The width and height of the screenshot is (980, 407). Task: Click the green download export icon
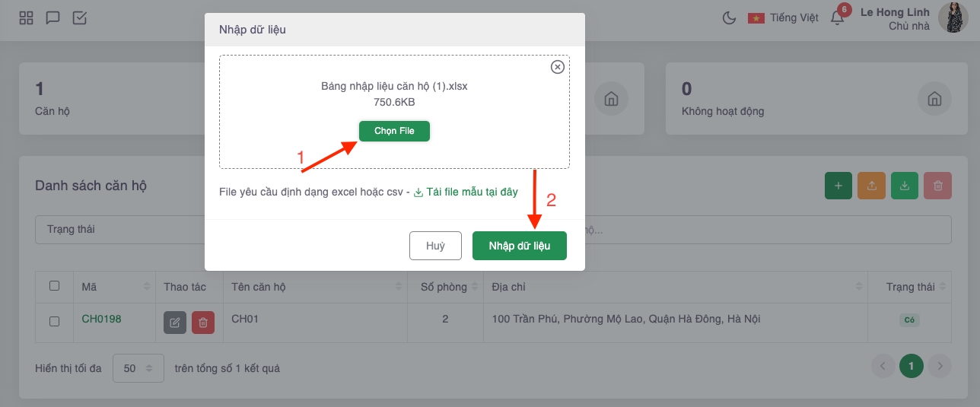pos(905,186)
